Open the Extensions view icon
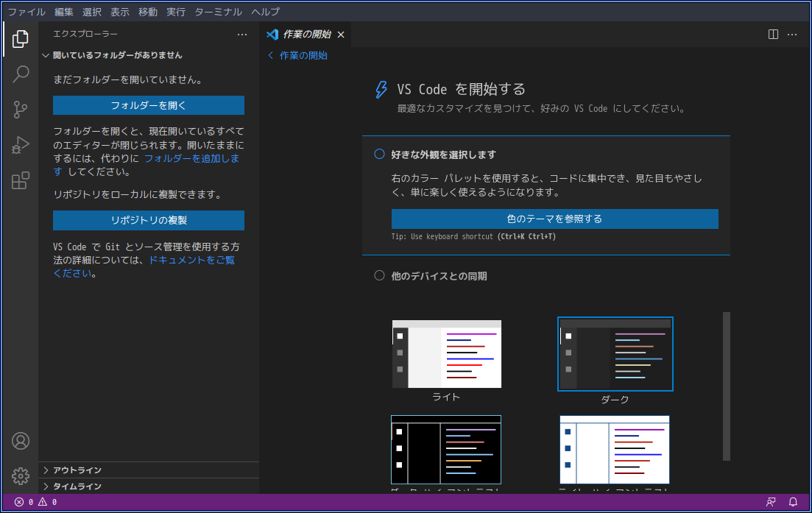The image size is (812, 513). coord(20,180)
